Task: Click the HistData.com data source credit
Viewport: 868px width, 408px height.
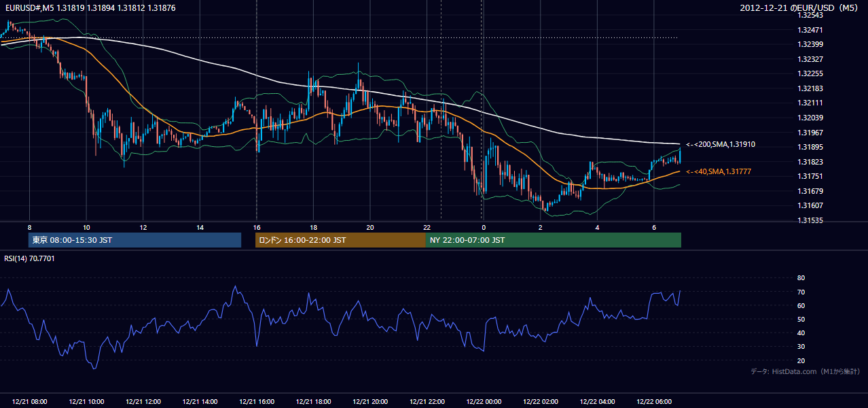Action: click(x=806, y=371)
